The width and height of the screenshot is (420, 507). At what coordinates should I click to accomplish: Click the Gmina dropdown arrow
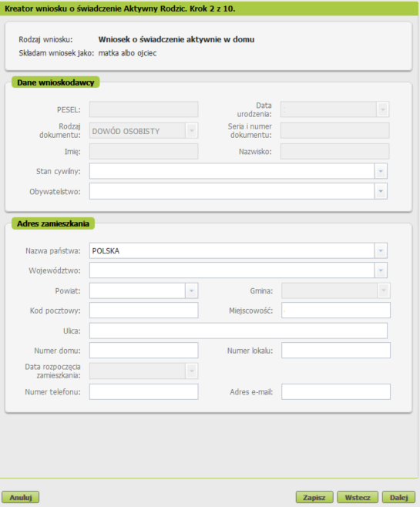pos(384,290)
